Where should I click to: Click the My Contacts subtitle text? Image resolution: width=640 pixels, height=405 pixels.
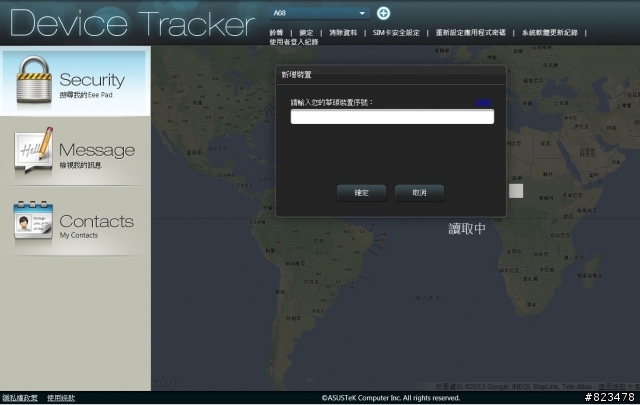click(79, 236)
